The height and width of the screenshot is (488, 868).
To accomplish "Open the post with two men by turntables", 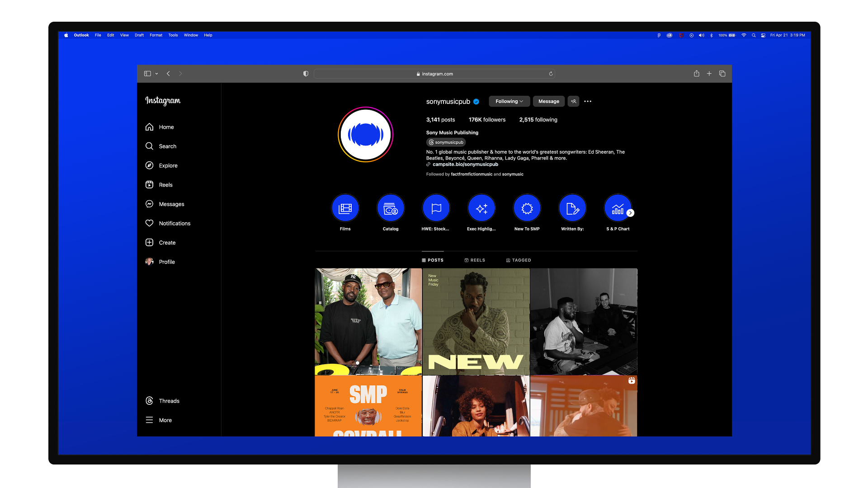I will 368,322.
